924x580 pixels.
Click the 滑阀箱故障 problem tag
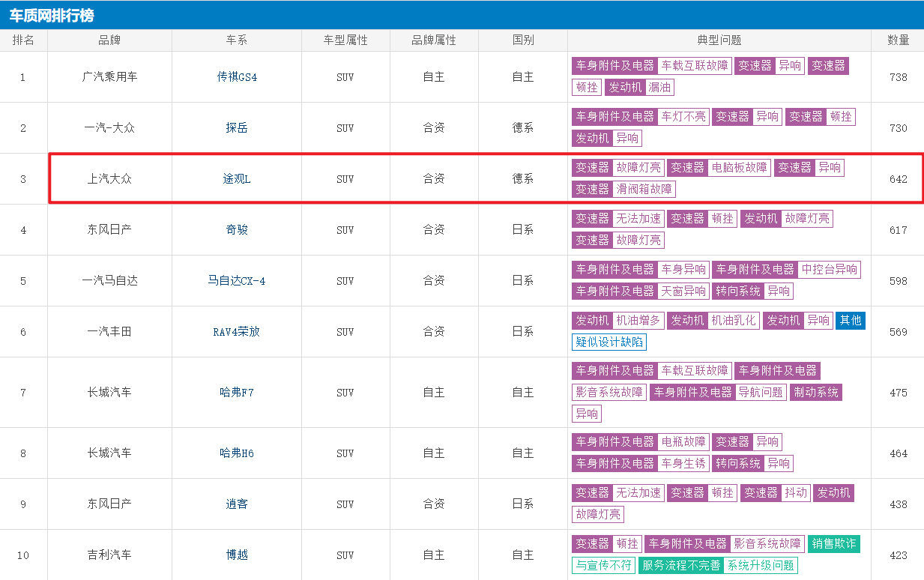pos(644,190)
